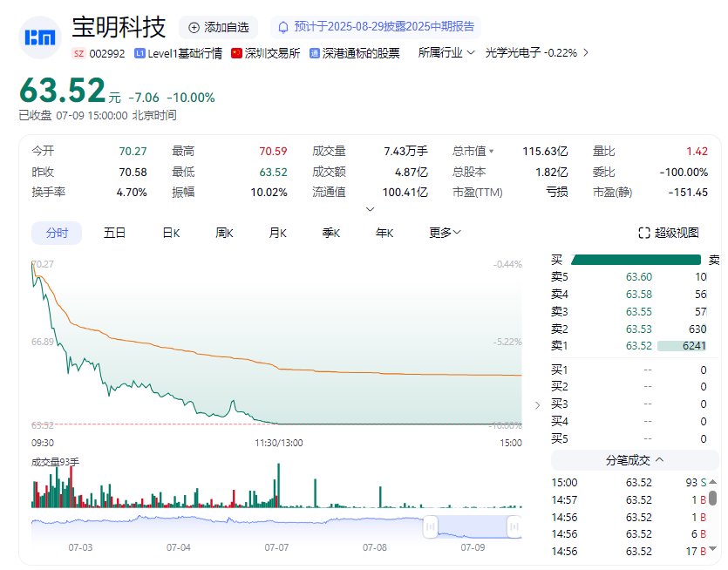Click the right handle of the timeline range slider

coord(514,526)
